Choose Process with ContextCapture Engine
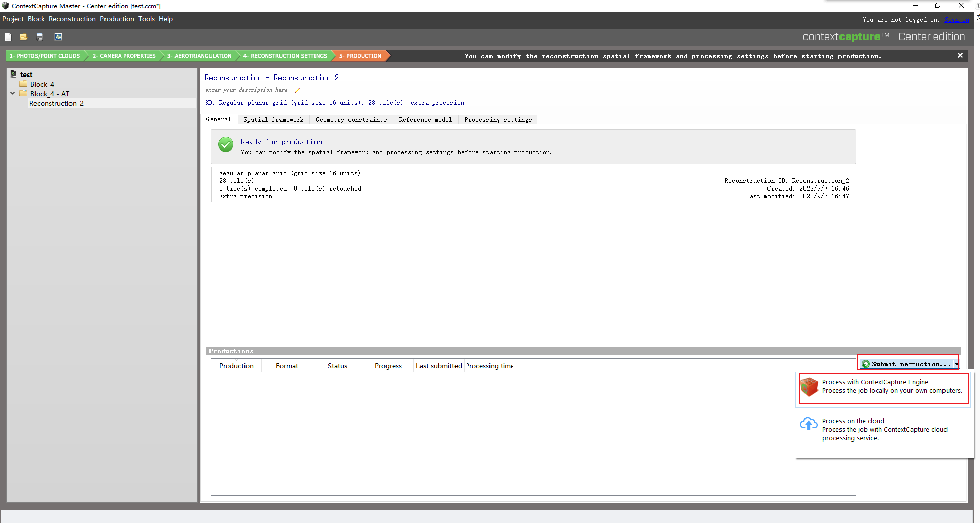This screenshot has height=523, width=980. coord(884,389)
